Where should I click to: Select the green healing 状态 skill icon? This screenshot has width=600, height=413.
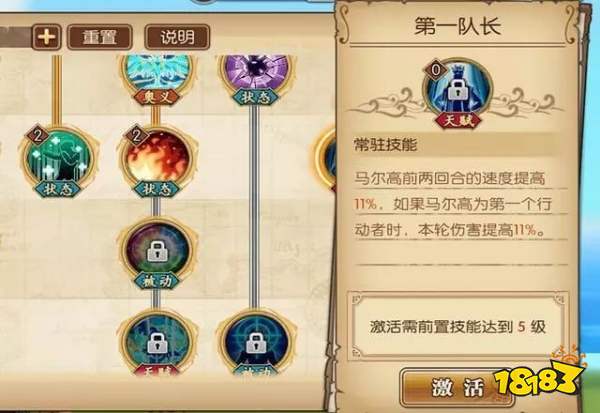59,158
